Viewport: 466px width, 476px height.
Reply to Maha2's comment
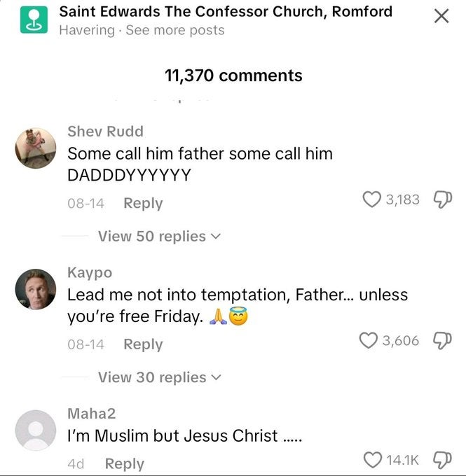pos(124,463)
